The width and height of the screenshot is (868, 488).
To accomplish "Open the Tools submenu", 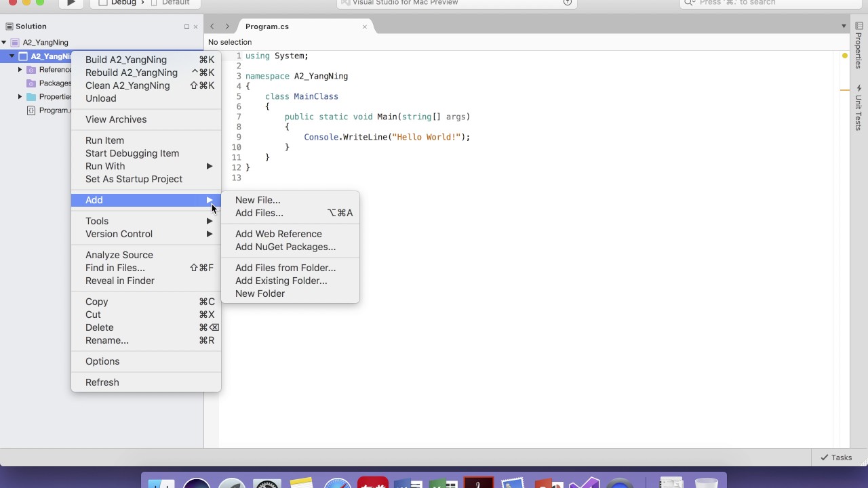I will [146, 221].
